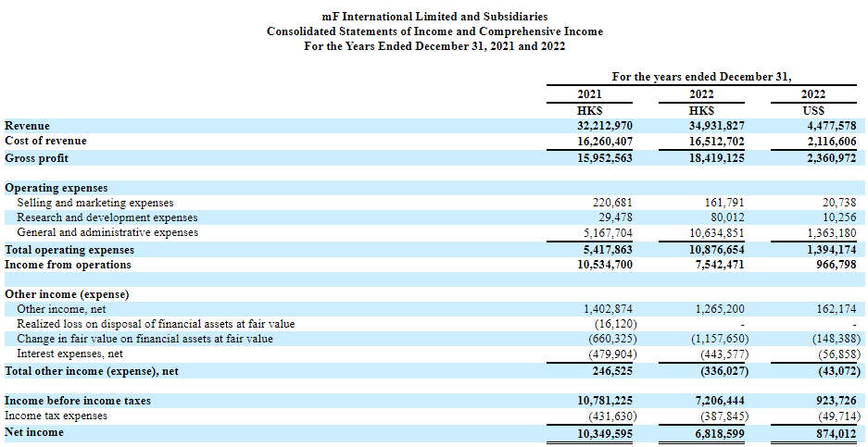This screenshot has height=447, width=868.
Task: Click the 'Net income' row label
Action: click(33, 432)
